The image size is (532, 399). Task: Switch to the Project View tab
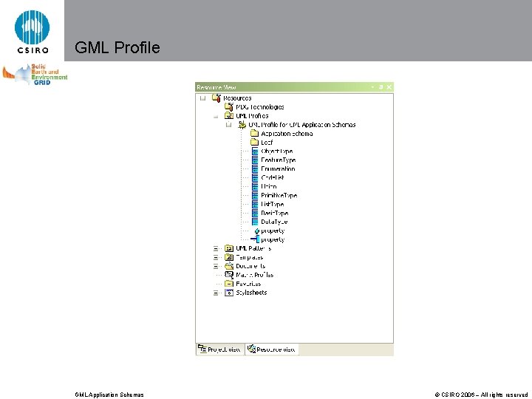coord(219,349)
